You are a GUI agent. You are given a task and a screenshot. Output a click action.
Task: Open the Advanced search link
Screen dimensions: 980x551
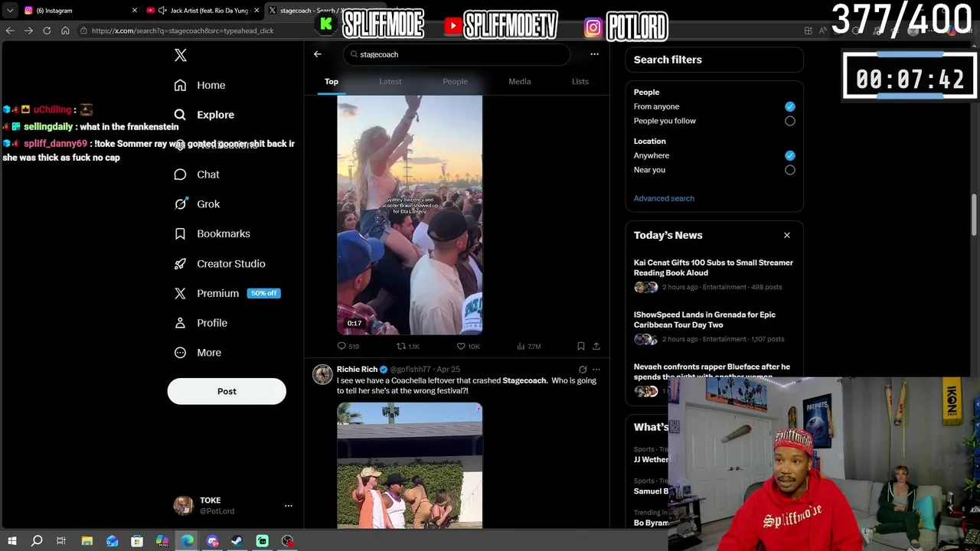click(664, 198)
